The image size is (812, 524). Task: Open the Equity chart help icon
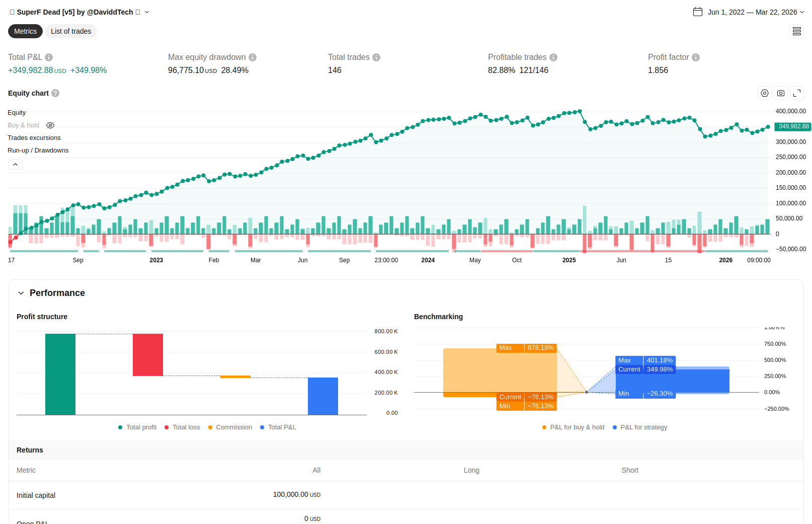click(x=55, y=93)
